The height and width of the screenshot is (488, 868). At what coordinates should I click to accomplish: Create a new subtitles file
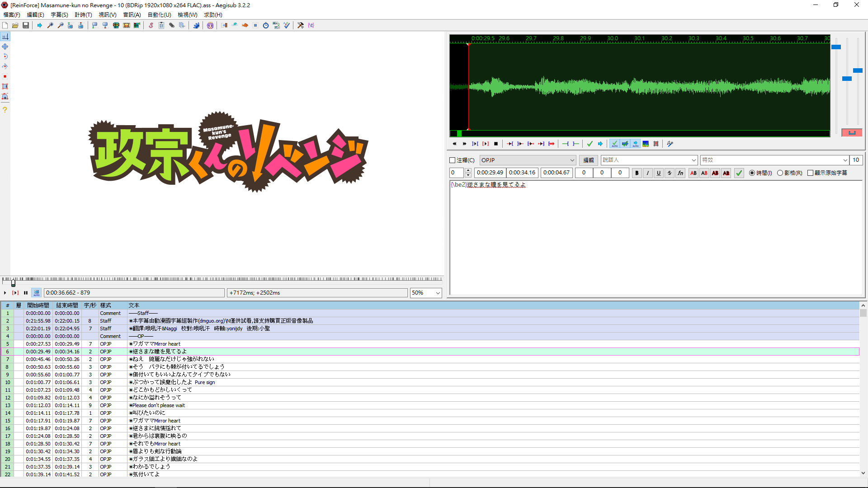[5, 25]
